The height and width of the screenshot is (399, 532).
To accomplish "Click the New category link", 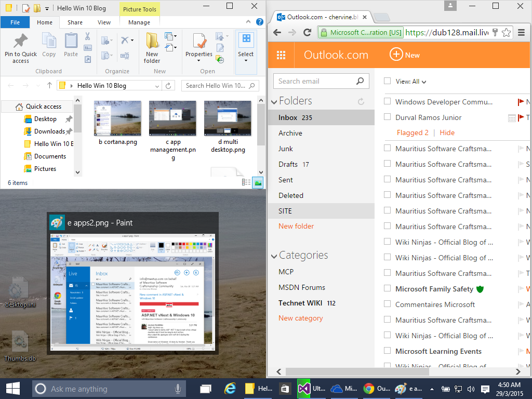I will click(x=301, y=318).
